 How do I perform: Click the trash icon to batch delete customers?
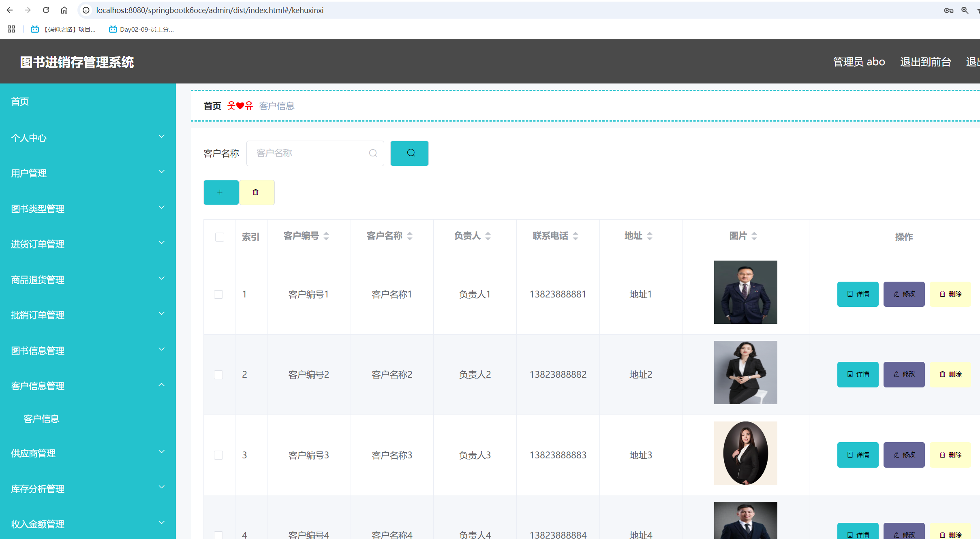coord(256,192)
